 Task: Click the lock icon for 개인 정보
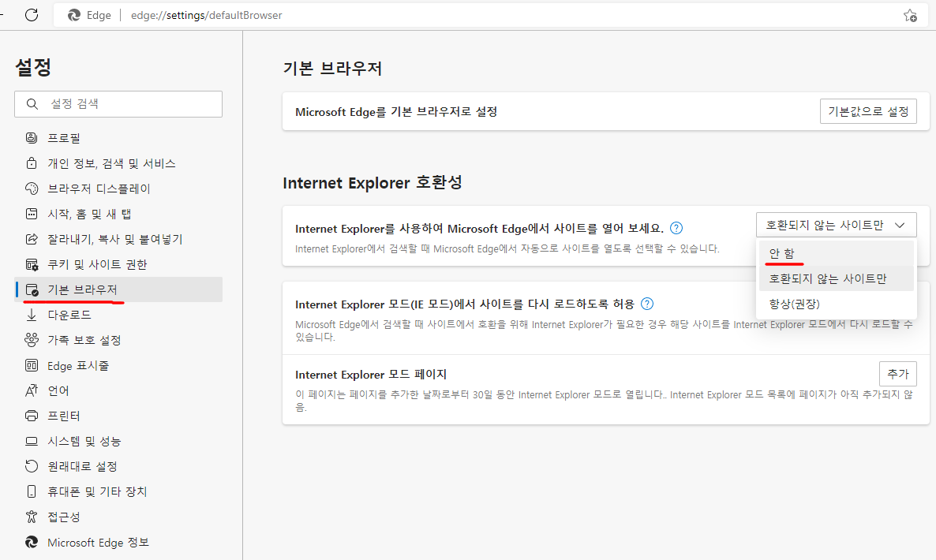(x=32, y=162)
